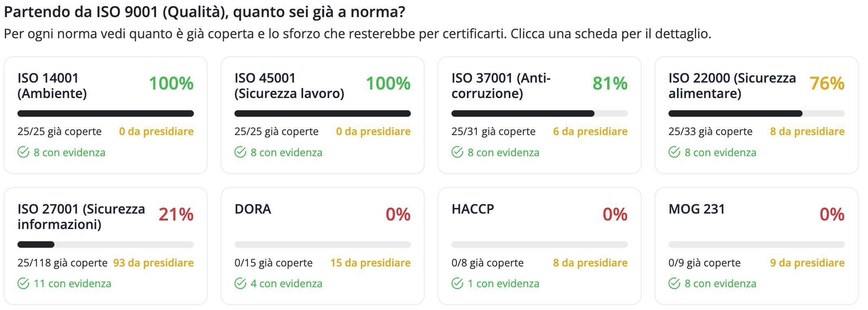Click the evidence check icon in MOG 231 card
The height and width of the screenshot is (310, 868).
click(675, 283)
